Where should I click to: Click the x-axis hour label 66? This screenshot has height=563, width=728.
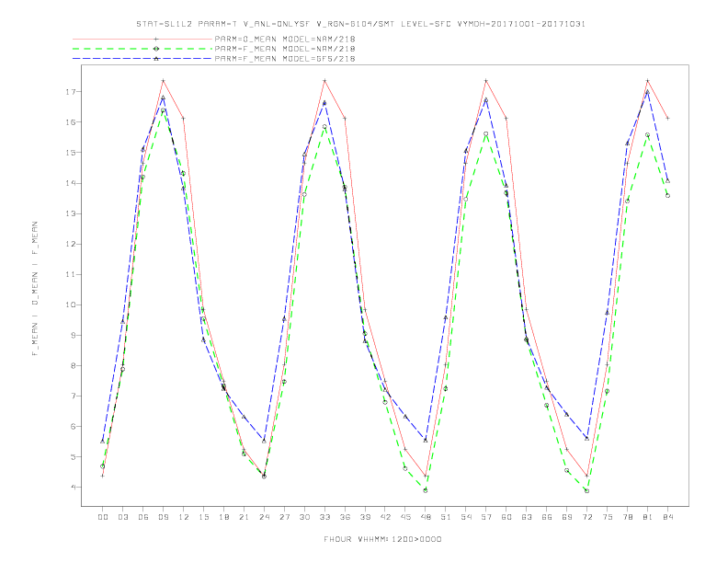pyautogui.click(x=547, y=517)
